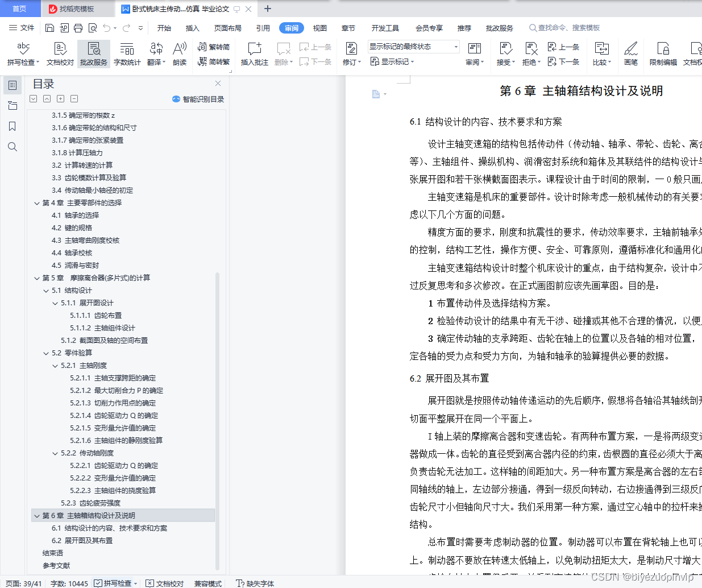The image size is (702, 588).
Task: Toggle 拼写检查 in status bar
Action: (115, 583)
